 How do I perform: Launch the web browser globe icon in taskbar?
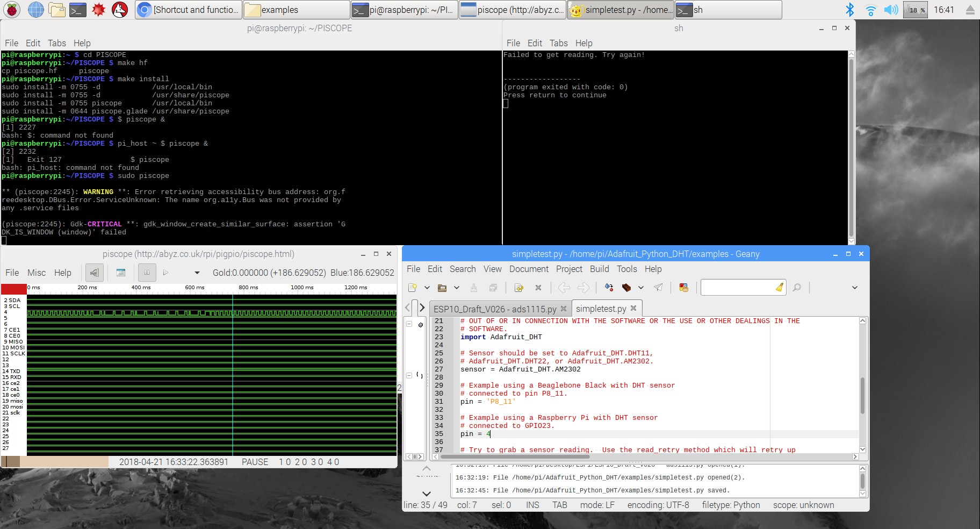(35, 9)
